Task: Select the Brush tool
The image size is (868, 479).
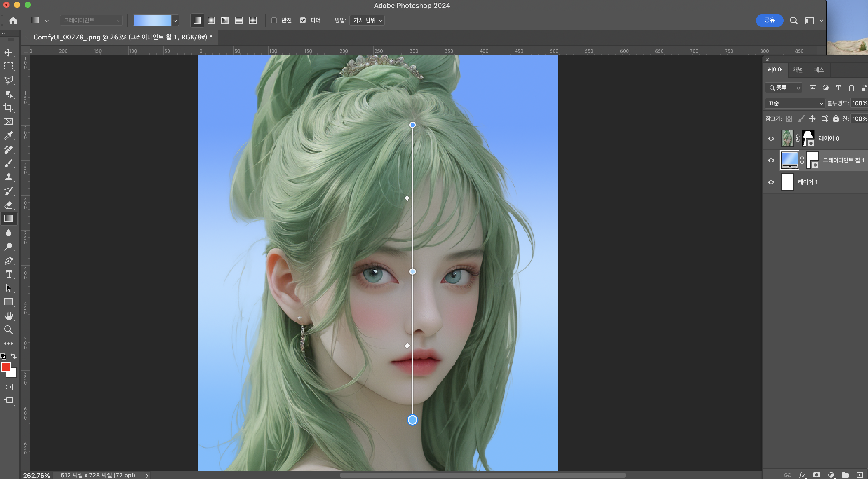Action: [9, 164]
